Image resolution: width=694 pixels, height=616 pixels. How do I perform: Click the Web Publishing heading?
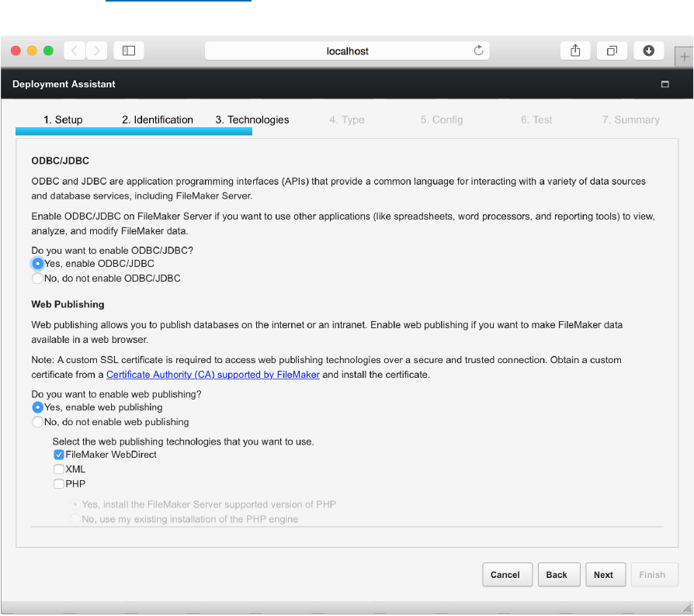(x=68, y=304)
